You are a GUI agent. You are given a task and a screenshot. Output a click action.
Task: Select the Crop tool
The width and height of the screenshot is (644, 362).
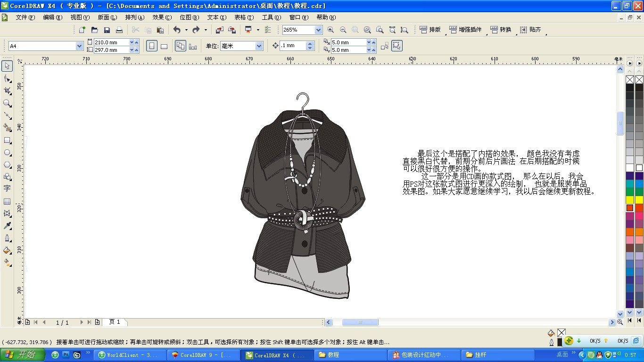pyautogui.click(x=7, y=90)
